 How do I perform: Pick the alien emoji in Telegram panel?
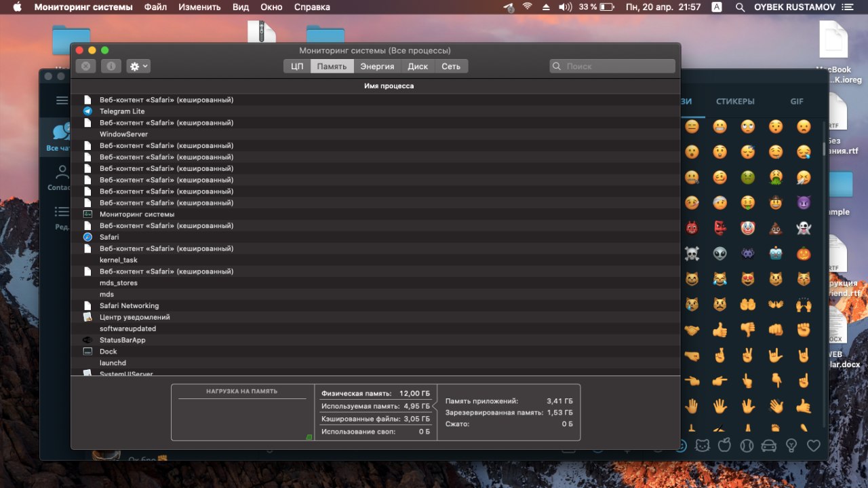719,253
